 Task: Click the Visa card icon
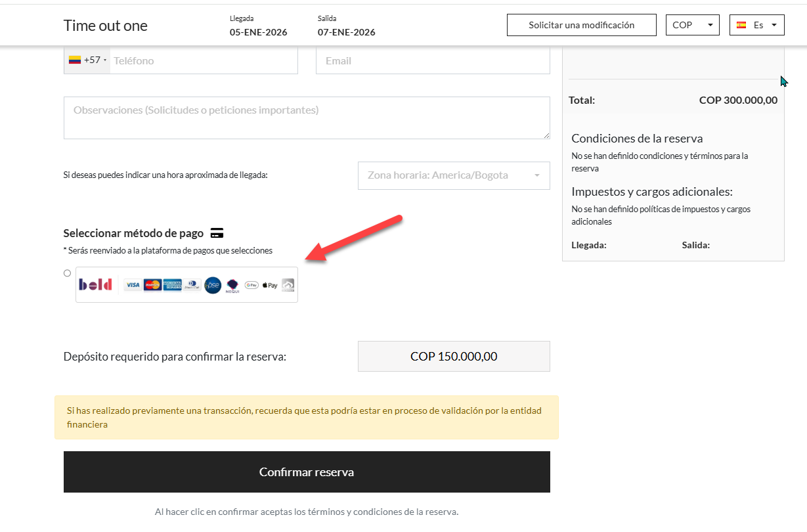coord(133,285)
